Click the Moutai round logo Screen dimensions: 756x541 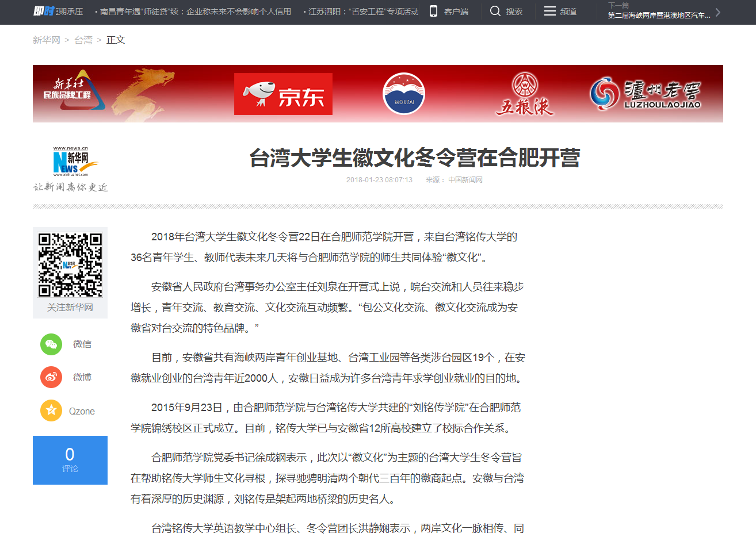pyautogui.click(x=404, y=94)
